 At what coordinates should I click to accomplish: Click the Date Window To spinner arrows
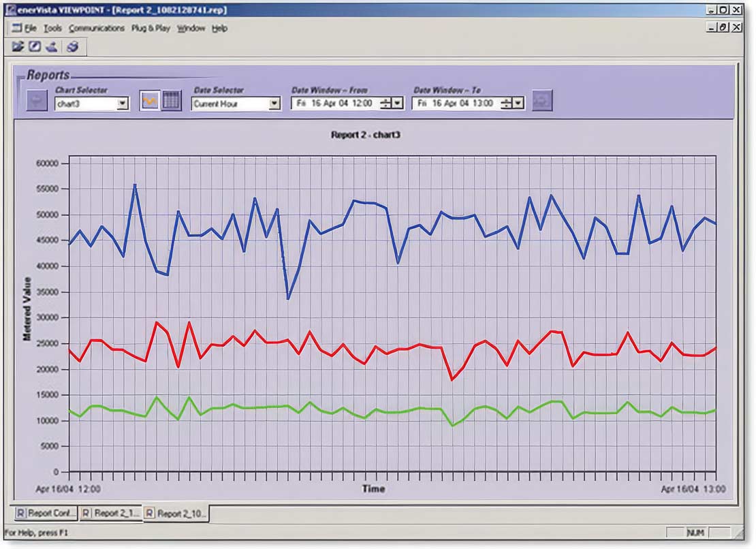[x=506, y=103]
